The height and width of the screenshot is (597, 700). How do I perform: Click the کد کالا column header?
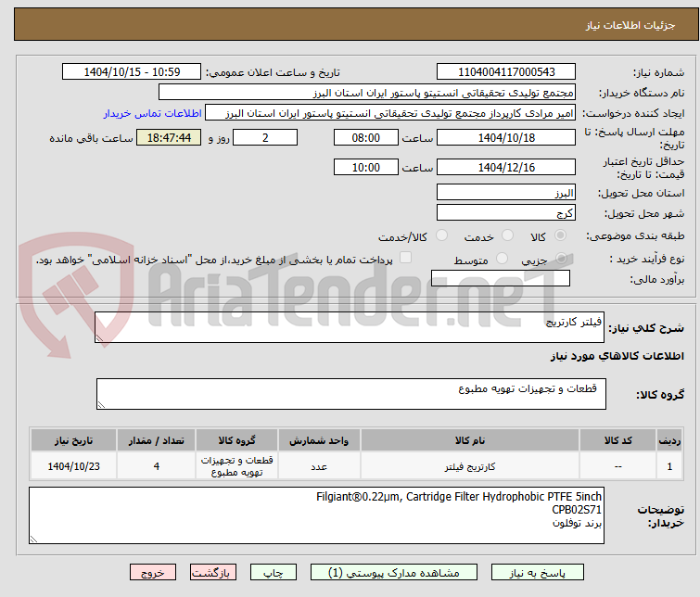pyautogui.click(x=617, y=440)
